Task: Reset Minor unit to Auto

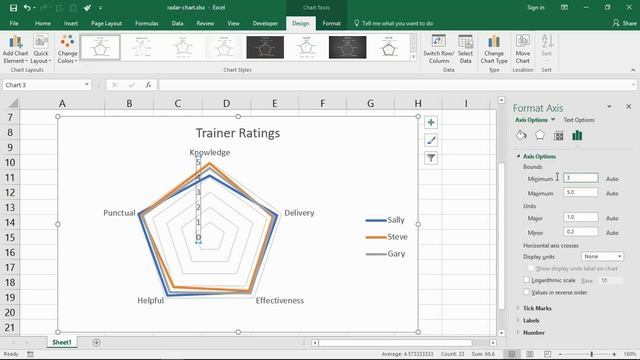Action: (612, 233)
